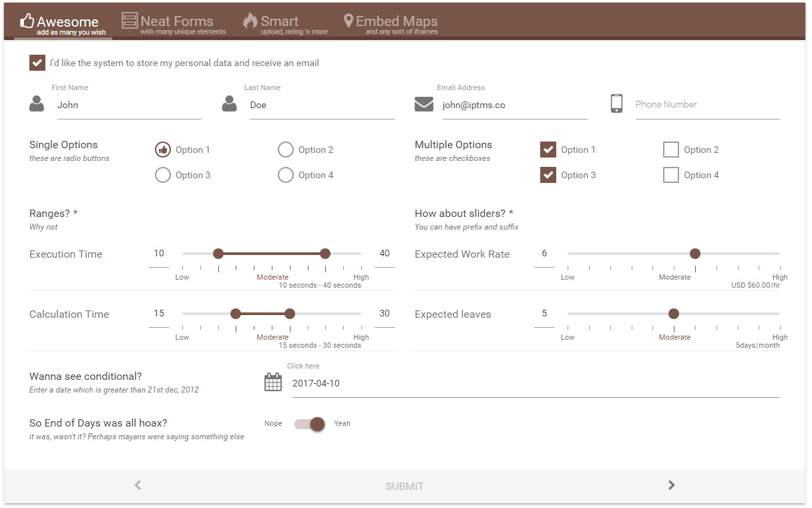Click the map pin icon near Embed Maps
This screenshot has width=812, height=508.
(348, 20)
